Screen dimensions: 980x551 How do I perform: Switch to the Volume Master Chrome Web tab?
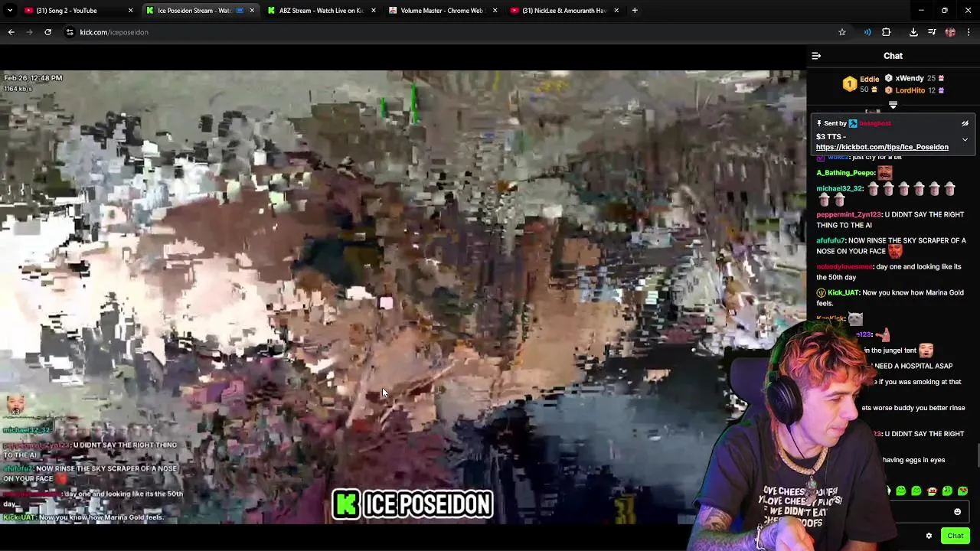tap(442, 11)
